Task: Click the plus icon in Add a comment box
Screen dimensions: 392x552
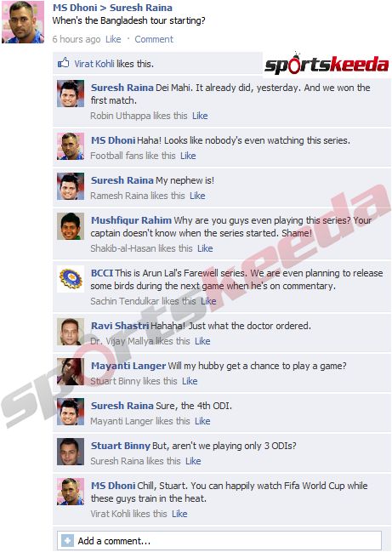Action: coord(67,540)
